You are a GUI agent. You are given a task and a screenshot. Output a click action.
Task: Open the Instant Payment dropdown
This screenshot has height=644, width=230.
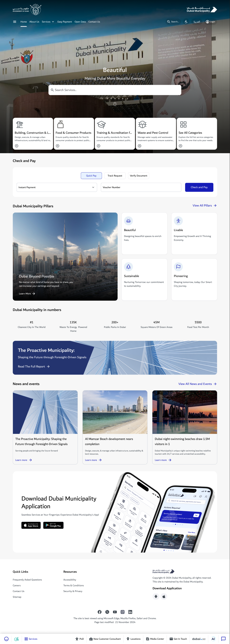point(57,187)
